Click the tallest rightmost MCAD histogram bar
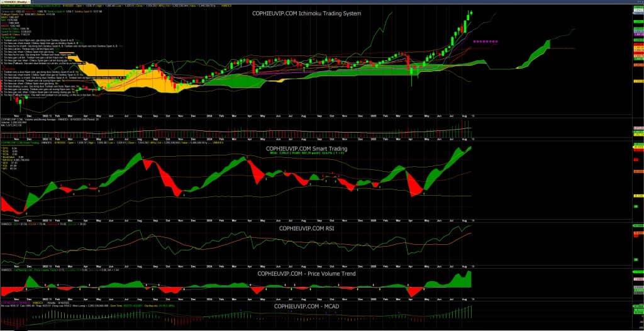The image size is (644, 331). (470, 311)
